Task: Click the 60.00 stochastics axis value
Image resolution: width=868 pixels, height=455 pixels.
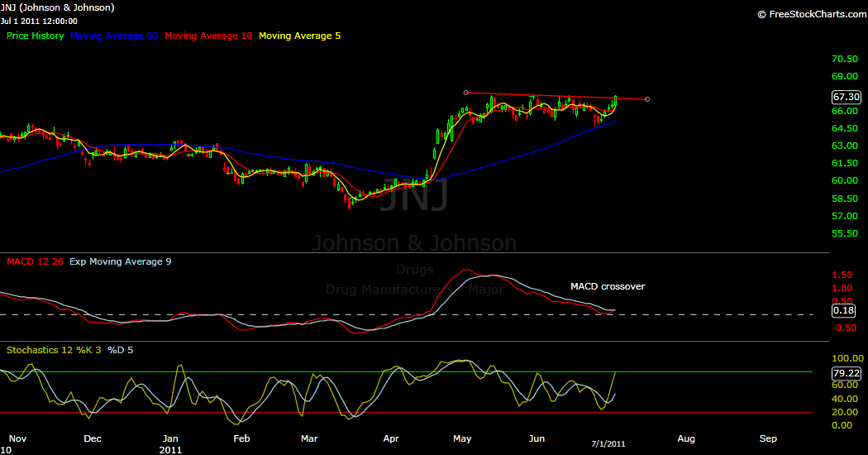Action: point(845,386)
